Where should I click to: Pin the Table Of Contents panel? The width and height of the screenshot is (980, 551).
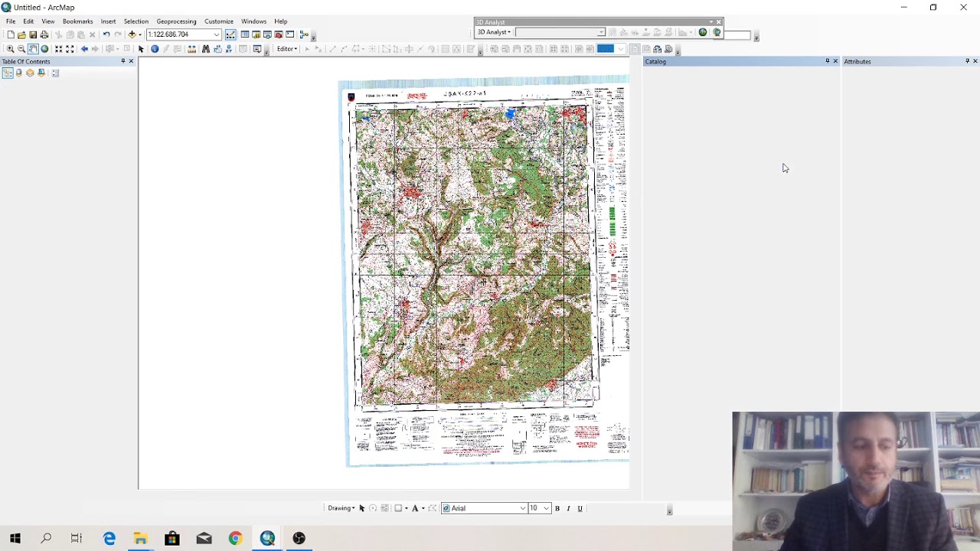[x=122, y=61]
